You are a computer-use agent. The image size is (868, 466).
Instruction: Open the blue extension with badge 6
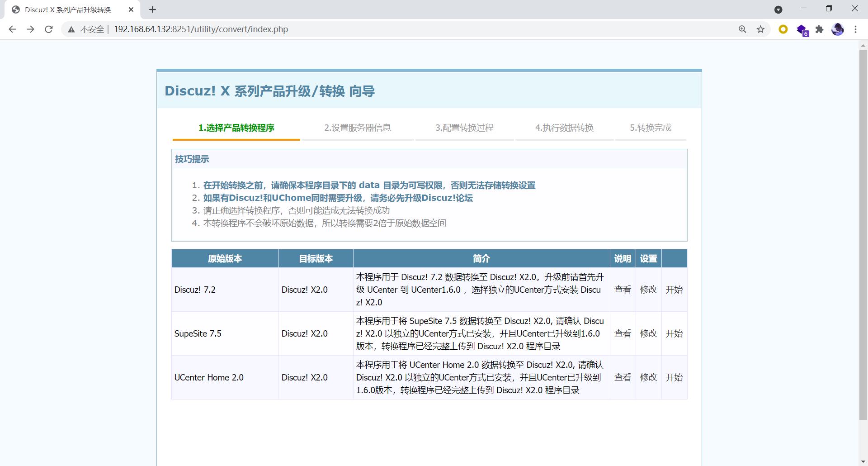pyautogui.click(x=802, y=30)
